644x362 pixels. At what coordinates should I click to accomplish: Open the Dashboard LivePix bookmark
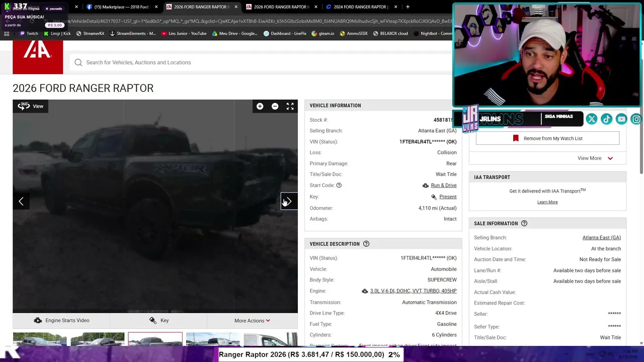coord(285,34)
